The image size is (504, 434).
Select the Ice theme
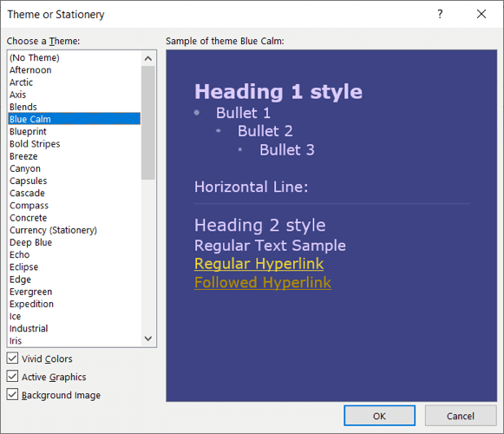(75, 316)
